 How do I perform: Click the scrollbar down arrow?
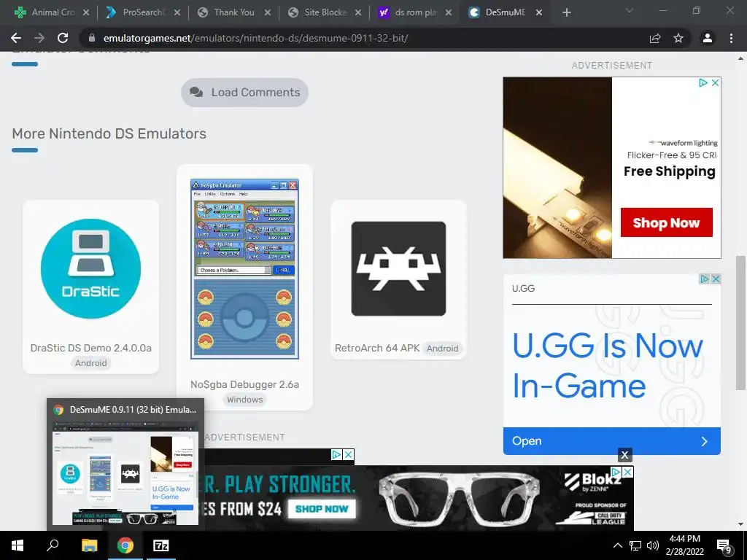click(740, 524)
